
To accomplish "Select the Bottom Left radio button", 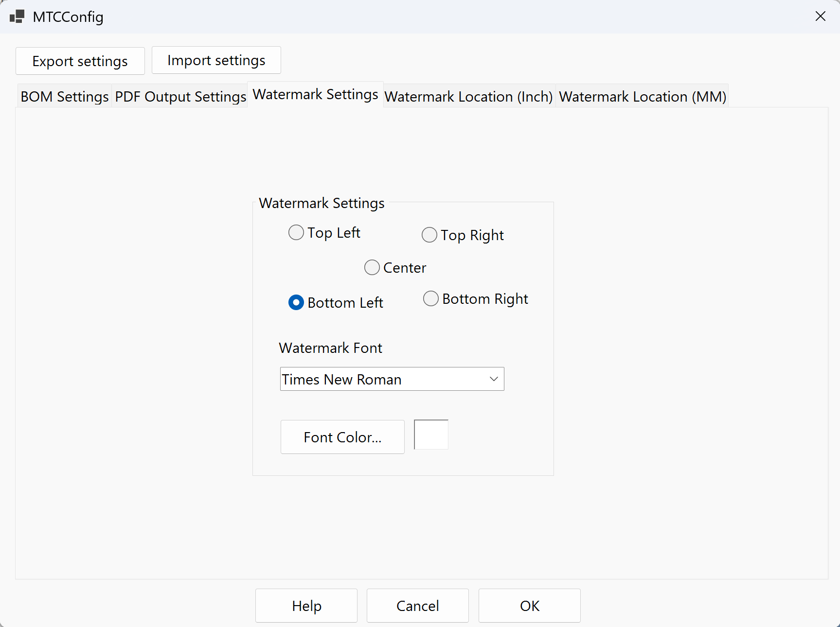I will 336,303.
